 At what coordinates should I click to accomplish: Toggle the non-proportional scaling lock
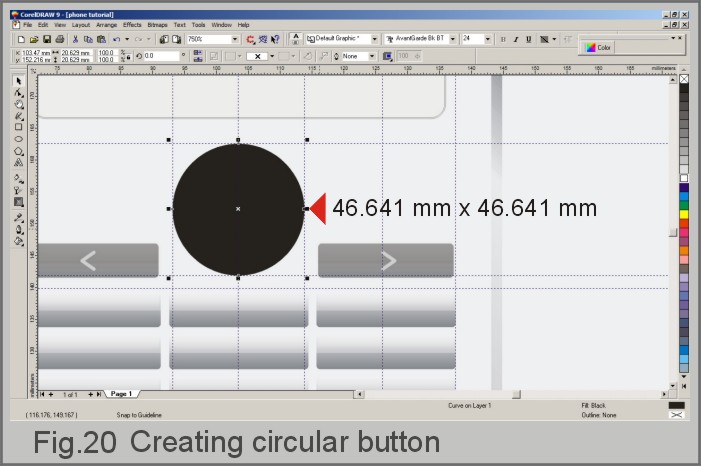click(128, 57)
